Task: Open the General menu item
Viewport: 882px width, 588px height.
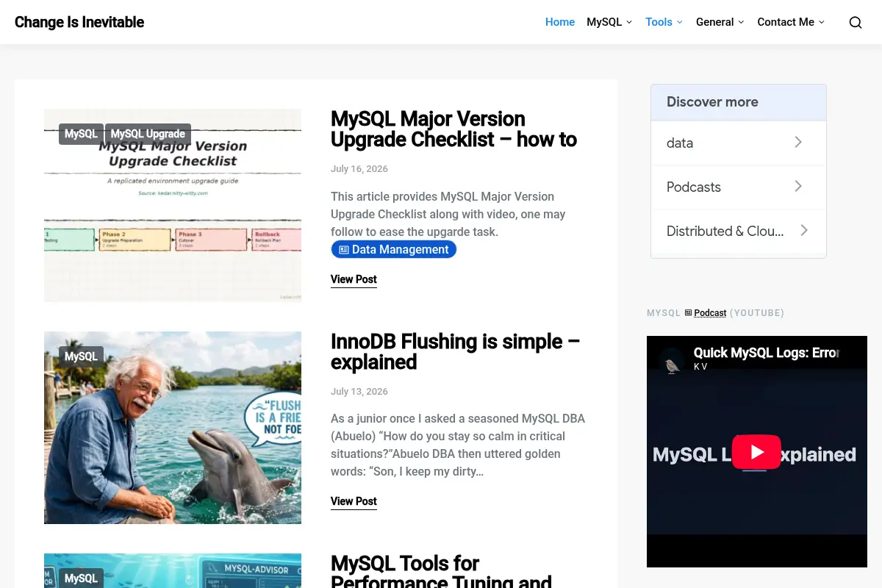Action: click(x=714, y=22)
